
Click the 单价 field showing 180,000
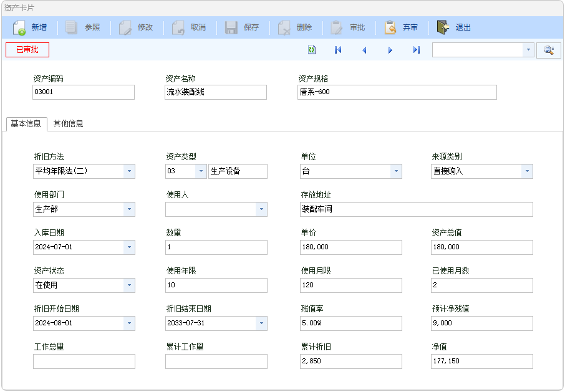[x=351, y=247]
